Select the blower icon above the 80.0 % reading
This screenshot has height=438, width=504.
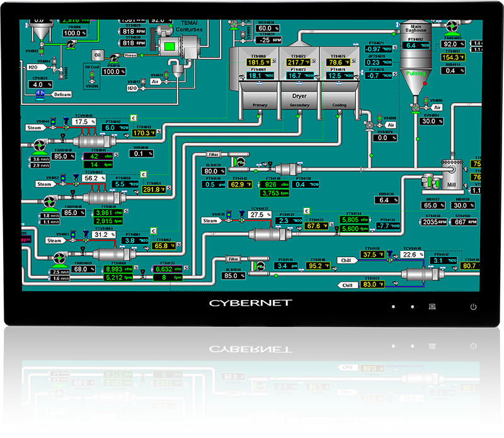coord(239,162)
